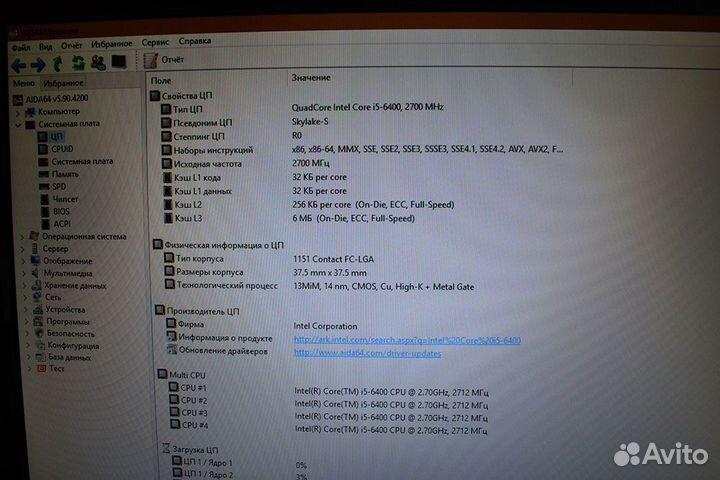Select the AIDA64 v5.90.4200 root node
Image resolution: width=720 pixels, height=480 pixels.
[x=51, y=99]
